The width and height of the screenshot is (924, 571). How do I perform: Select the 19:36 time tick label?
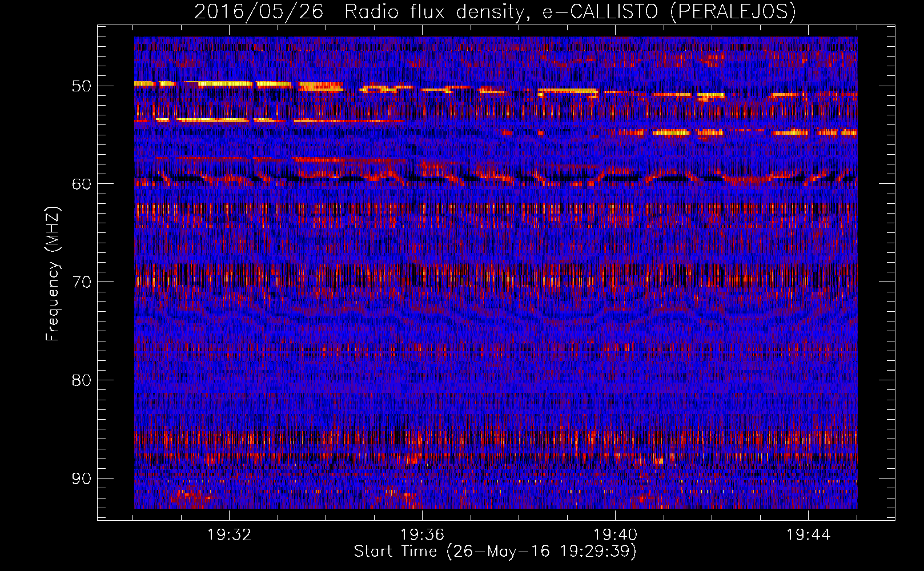point(422,535)
